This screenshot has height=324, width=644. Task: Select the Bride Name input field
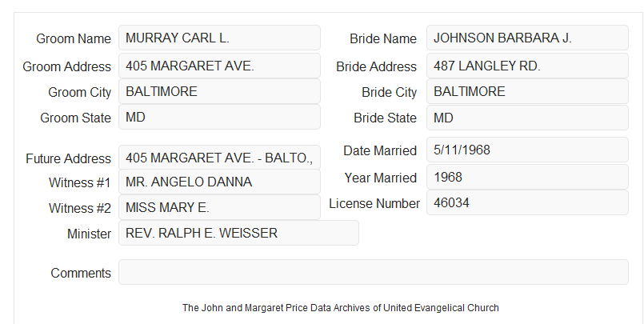coord(527,38)
